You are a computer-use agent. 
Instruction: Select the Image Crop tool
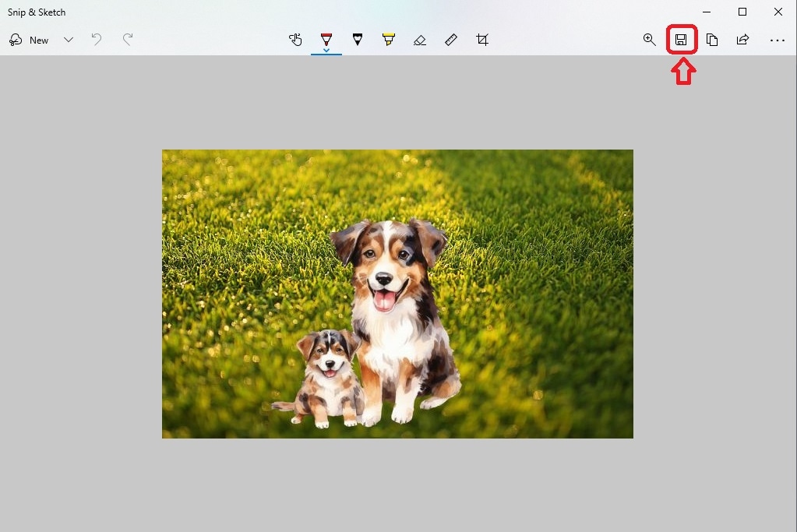482,39
